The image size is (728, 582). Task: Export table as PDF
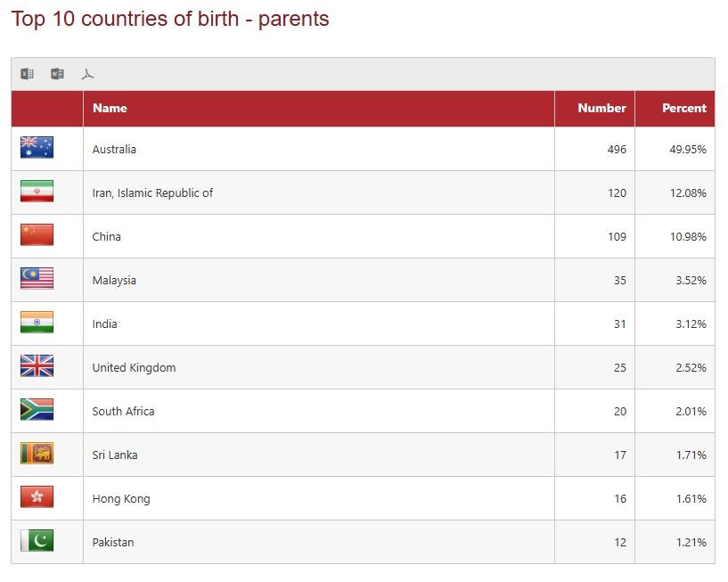point(87,74)
